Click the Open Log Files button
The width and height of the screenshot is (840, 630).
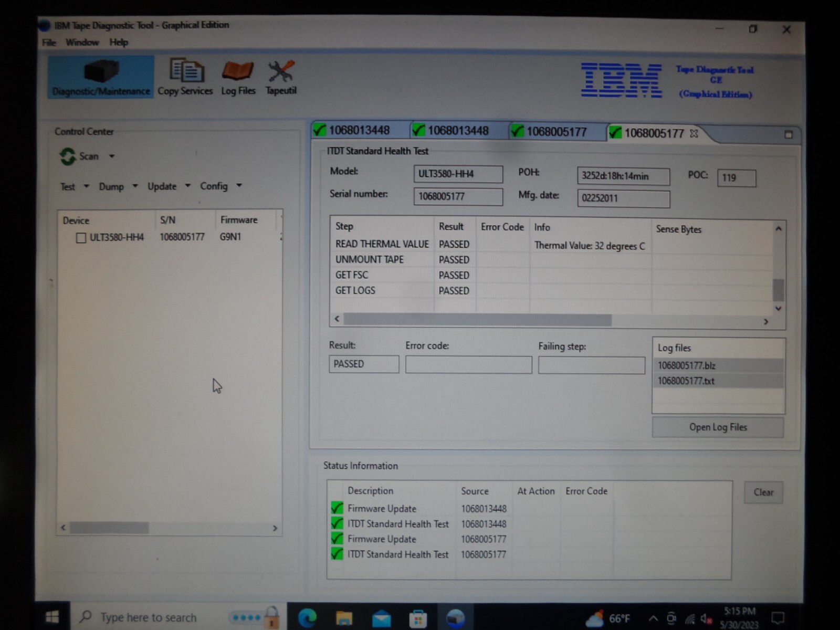pyautogui.click(x=718, y=427)
